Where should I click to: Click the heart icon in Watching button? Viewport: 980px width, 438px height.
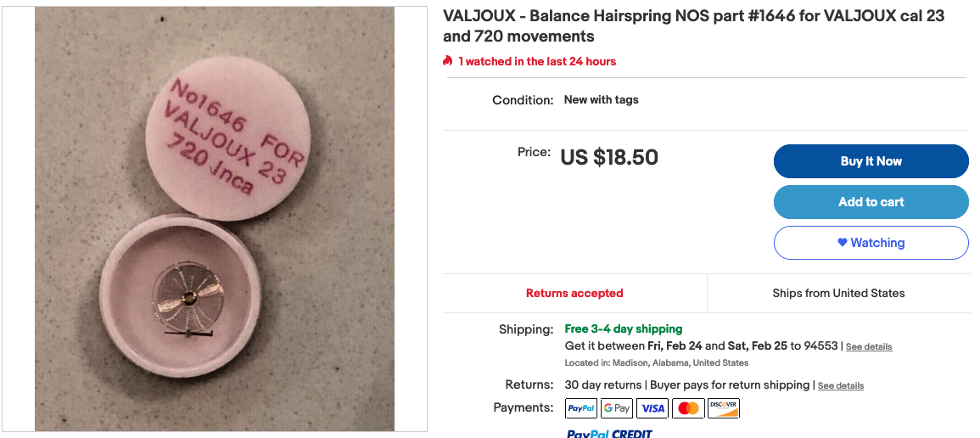[843, 243]
